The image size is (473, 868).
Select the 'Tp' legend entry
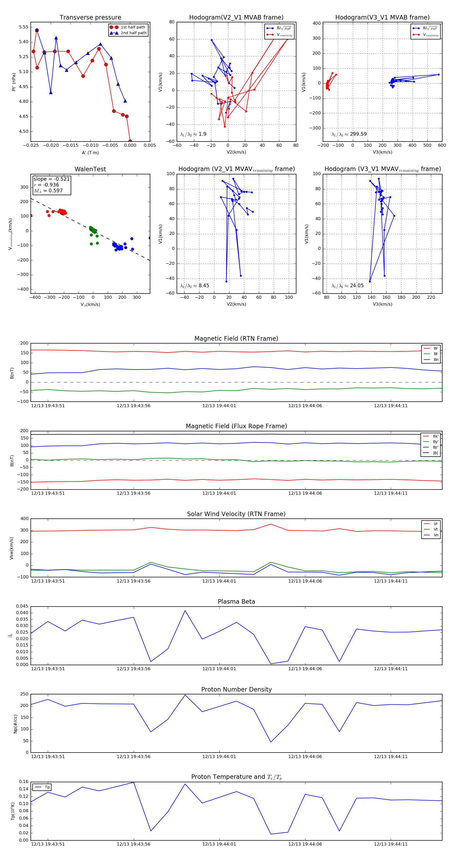click(x=42, y=788)
